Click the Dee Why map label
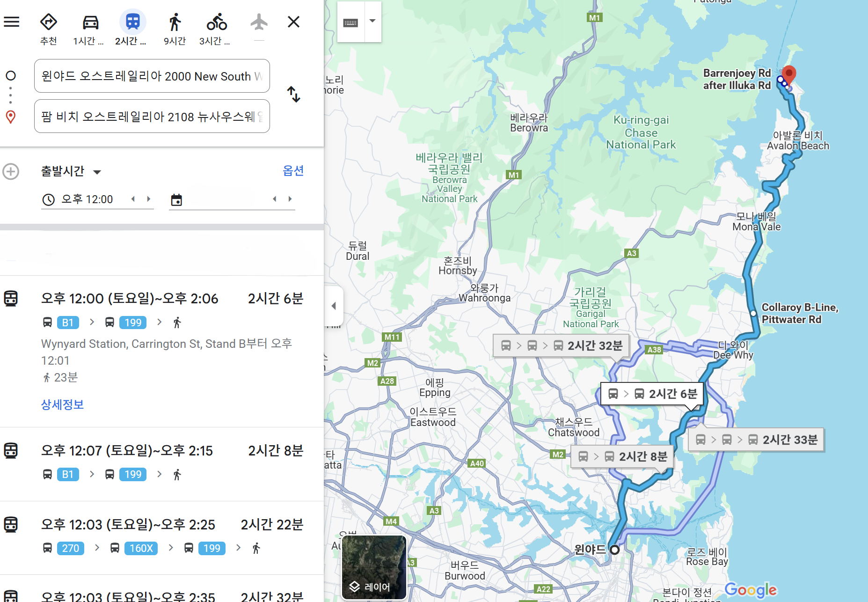The height and width of the screenshot is (602, 868). pos(733,350)
